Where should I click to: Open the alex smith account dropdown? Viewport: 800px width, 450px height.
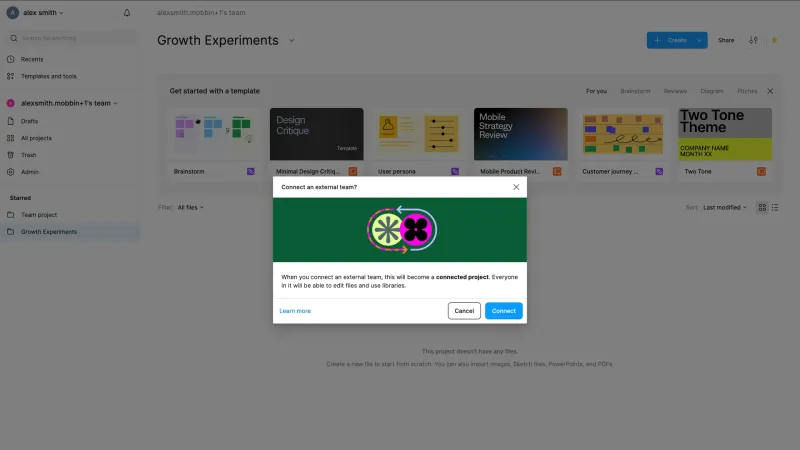[x=43, y=13]
